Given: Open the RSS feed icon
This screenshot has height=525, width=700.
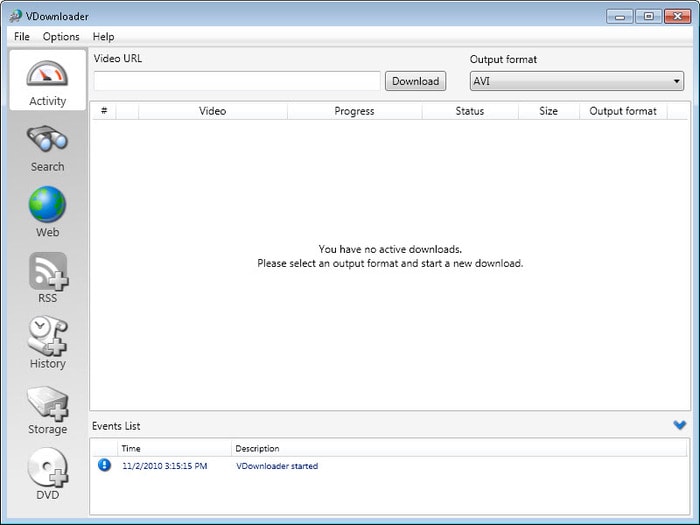Looking at the screenshot, I should pyautogui.click(x=48, y=271).
